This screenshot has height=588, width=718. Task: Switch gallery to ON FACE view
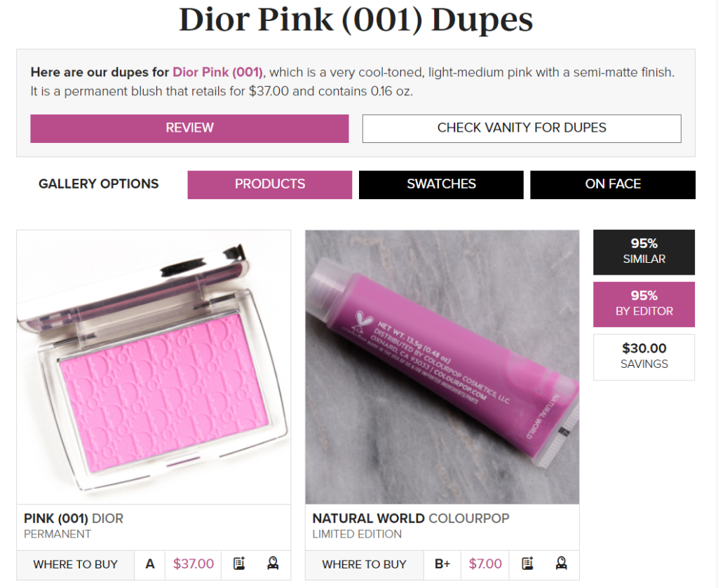click(613, 184)
